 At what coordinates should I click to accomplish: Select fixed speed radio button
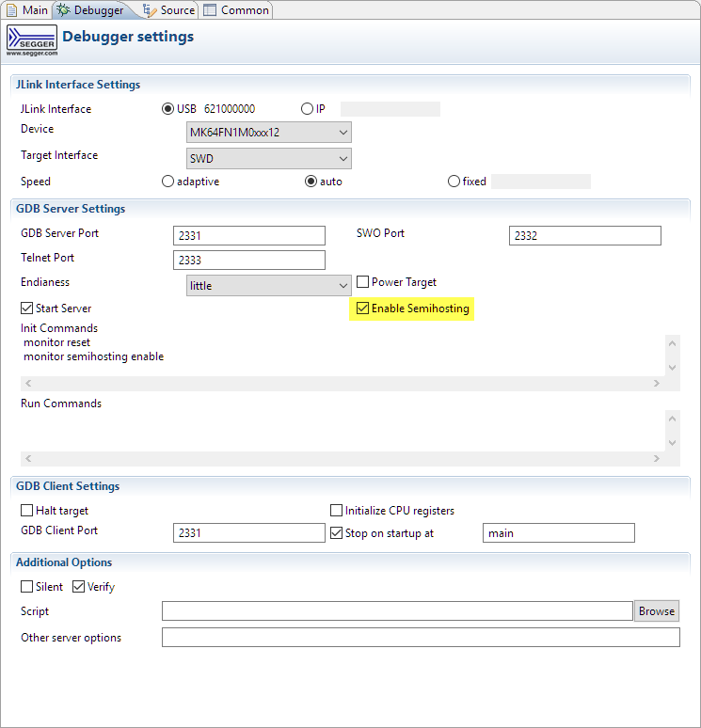click(x=454, y=182)
